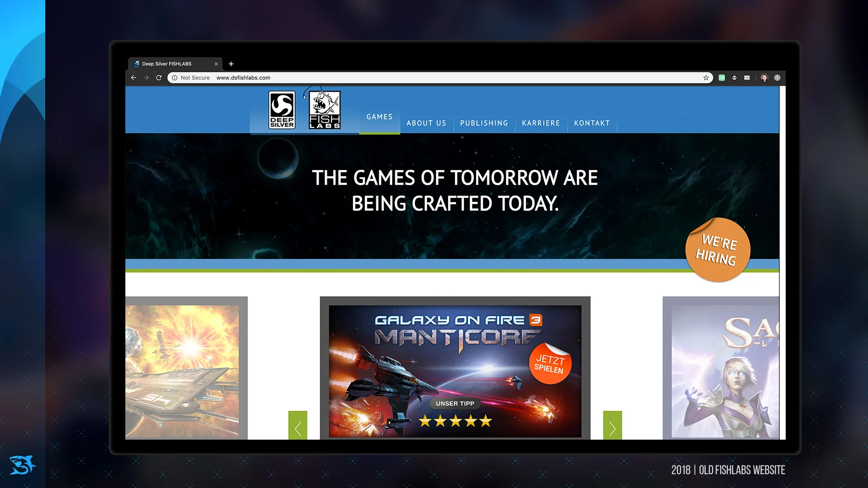Open the panda extension icon
The image size is (868, 488).
click(734, 78)
